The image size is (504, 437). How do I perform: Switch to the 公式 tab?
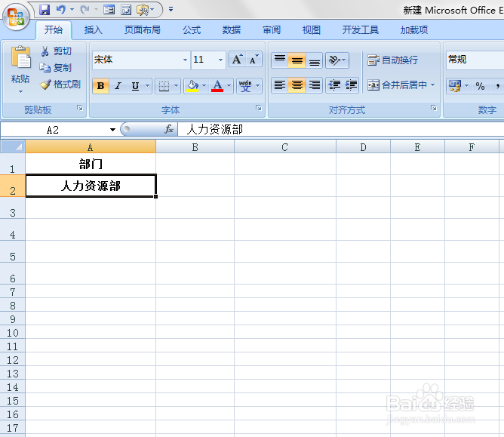[x=192, y=30]
